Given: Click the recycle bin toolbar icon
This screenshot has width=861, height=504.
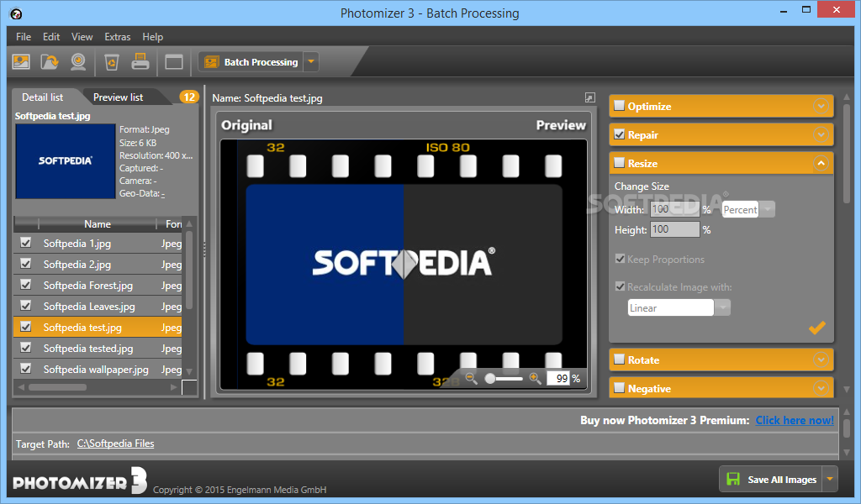Looking at the screenshot, I should coord(112,62).
